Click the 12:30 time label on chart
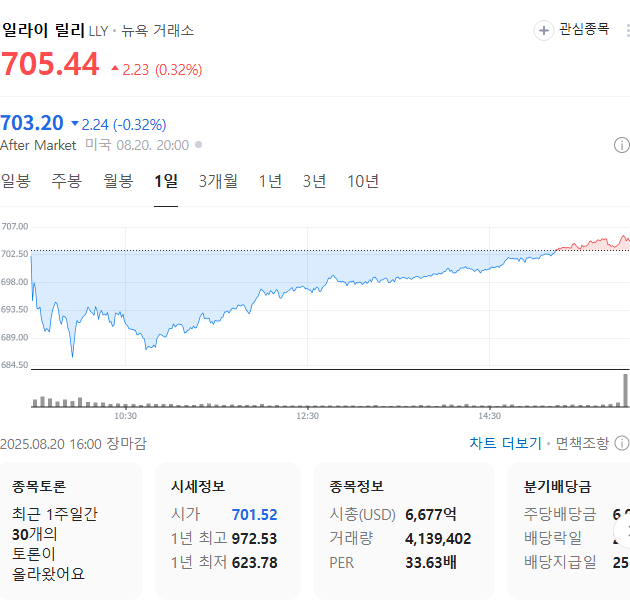Screen dimensions: 630x600 308,416
